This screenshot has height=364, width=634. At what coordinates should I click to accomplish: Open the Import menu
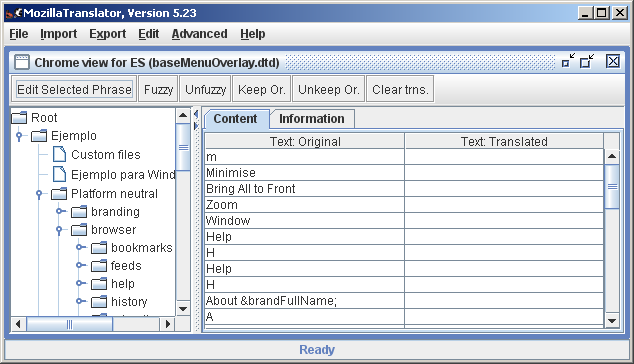click(x=59, y=34)
